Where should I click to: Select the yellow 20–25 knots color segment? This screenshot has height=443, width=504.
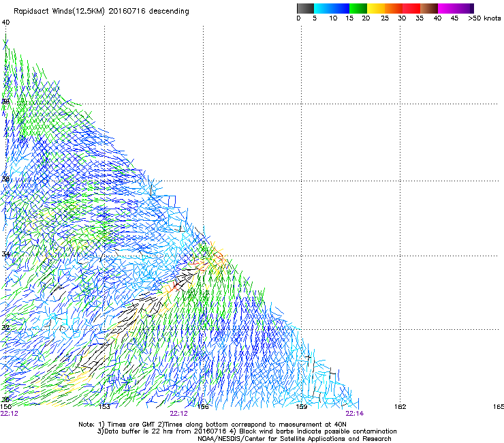point(376,8)
